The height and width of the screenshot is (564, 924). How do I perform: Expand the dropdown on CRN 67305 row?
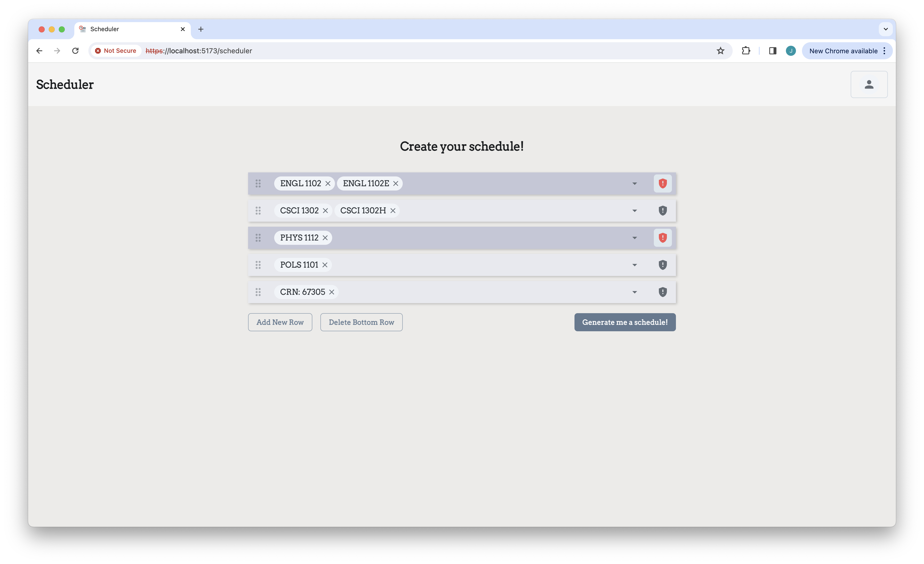pyautogui.click(x=634, y=292)
